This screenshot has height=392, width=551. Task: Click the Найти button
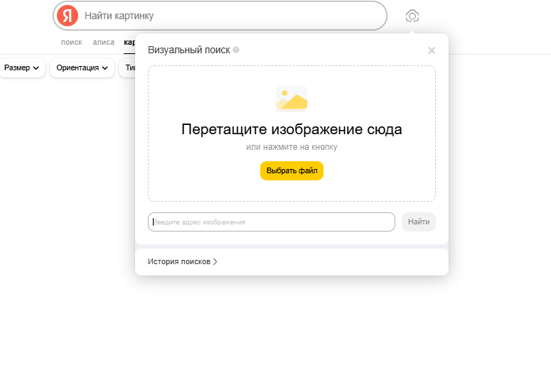click(419, 222)
